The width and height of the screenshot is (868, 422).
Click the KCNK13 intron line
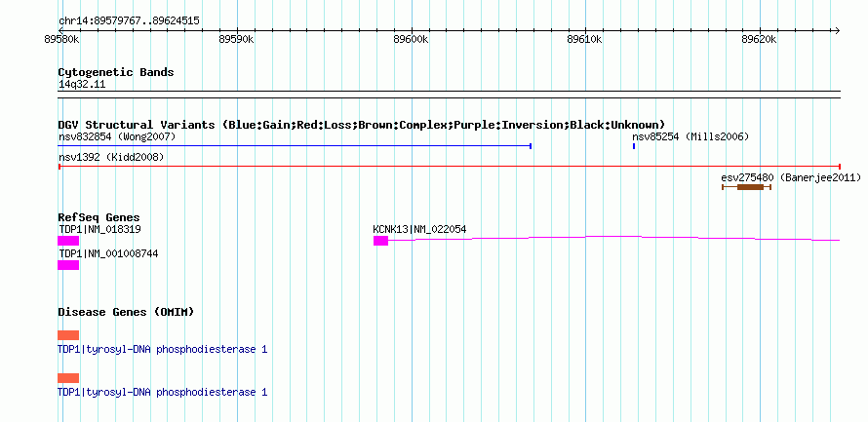tap(613, 239)
